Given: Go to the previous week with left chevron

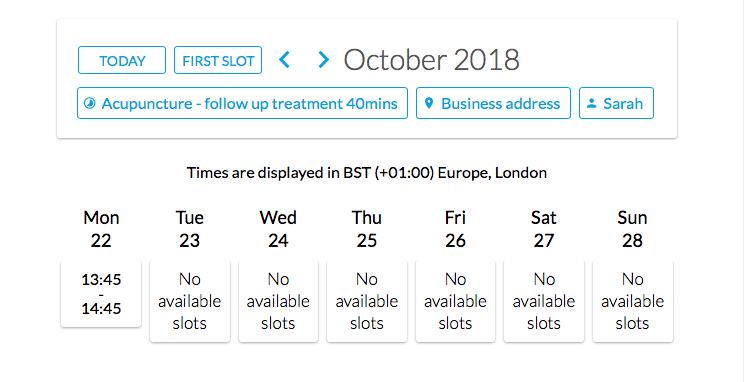Looking at the screenshot, I should click(284, 60).
